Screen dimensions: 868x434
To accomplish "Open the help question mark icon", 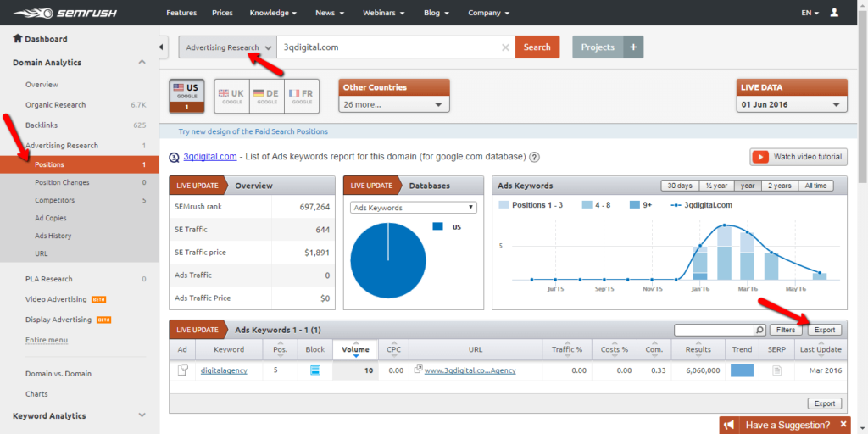I will coord(534,157).
